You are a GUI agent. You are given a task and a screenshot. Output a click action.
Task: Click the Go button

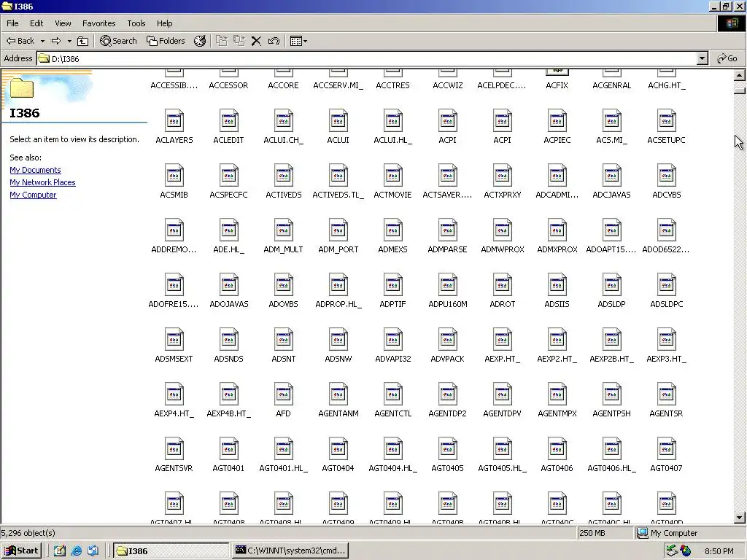727,58
